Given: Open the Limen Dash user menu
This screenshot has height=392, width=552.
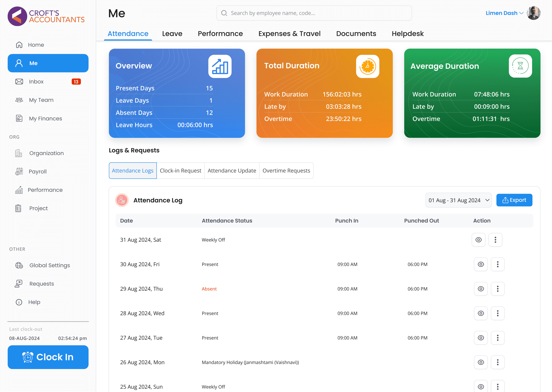Looking at the screenshot, I should [504, 13].
